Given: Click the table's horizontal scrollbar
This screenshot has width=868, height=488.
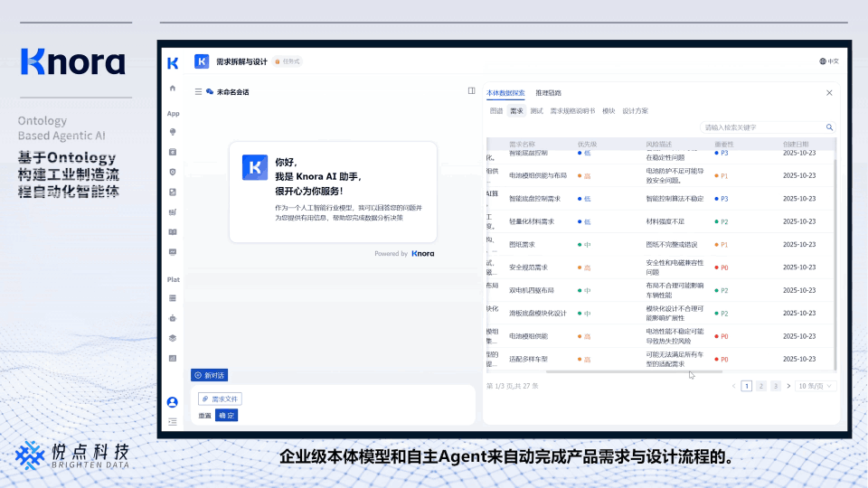Looking at the screenshot, I should pos(633,371).
